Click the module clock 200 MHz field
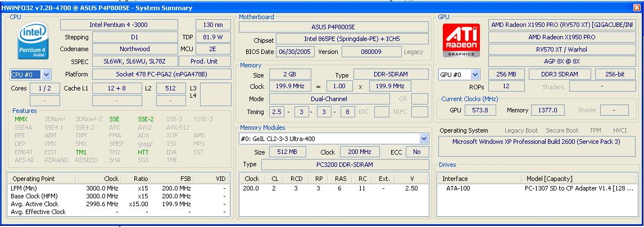The image size is (644, 227). tap(360, 152)
